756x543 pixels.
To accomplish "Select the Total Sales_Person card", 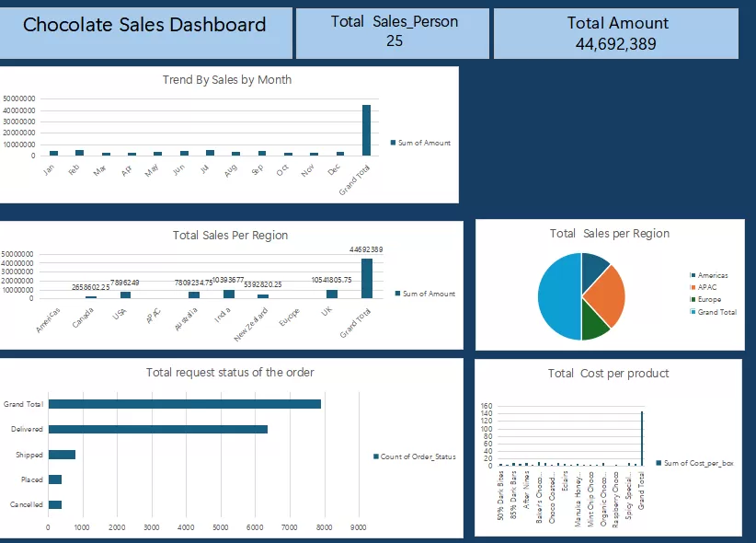I will click(394, 32).
